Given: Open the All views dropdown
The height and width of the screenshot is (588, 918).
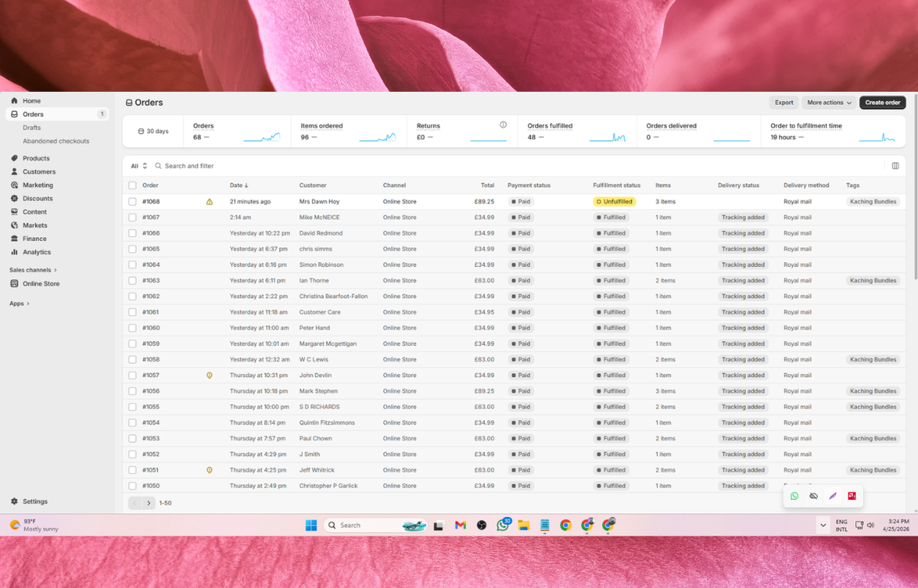Looking at the screenshot, I should [138, 166].
